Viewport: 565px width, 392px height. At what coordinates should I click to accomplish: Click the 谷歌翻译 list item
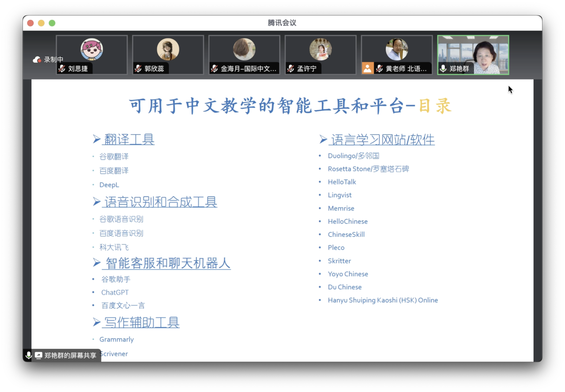point(114,157)
